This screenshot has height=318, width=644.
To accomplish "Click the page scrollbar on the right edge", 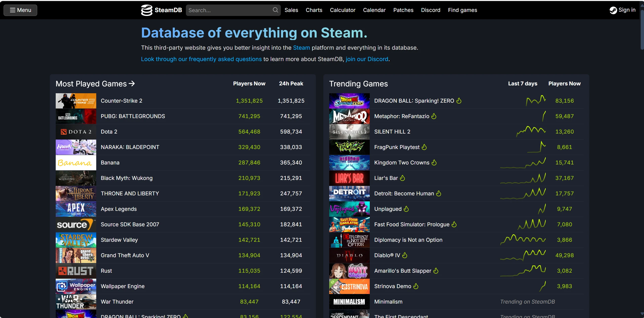I will click(642, 28).
